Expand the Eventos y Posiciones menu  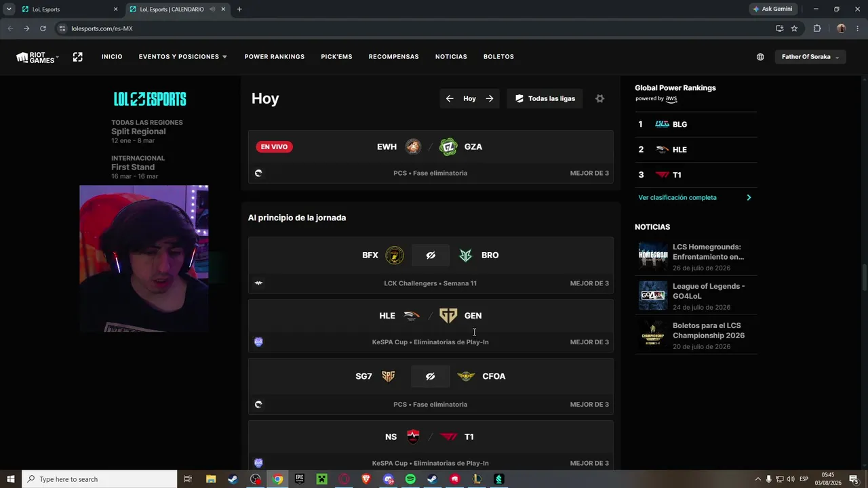(182, 57)
